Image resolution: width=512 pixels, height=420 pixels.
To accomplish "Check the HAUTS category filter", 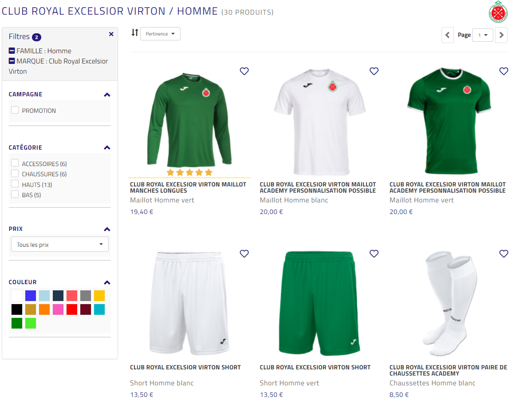I will (15, 184).
